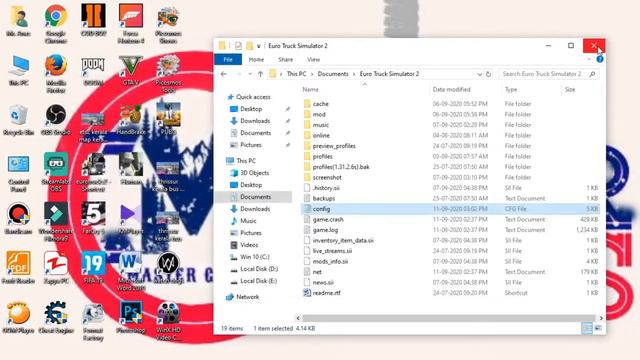640x360 pixels.
Task: Open the Zapya PC desktop shortcut
Action: pos(56,268)
